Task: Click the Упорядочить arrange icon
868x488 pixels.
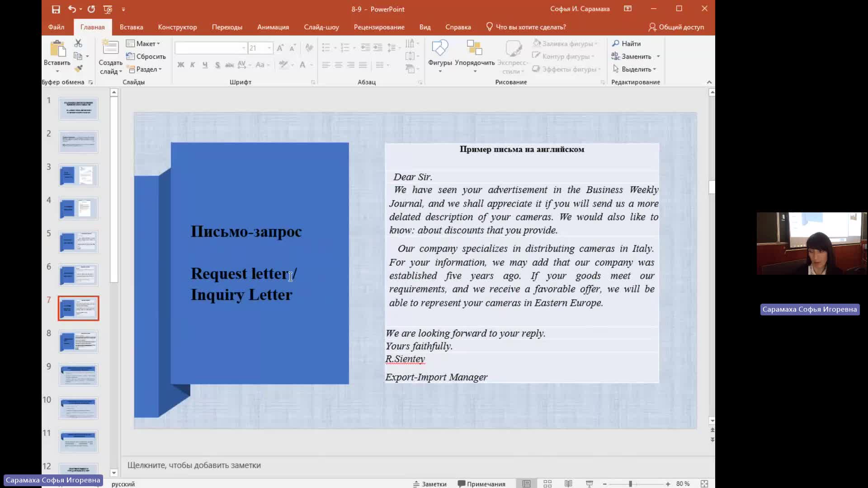Action: point(474,48)
